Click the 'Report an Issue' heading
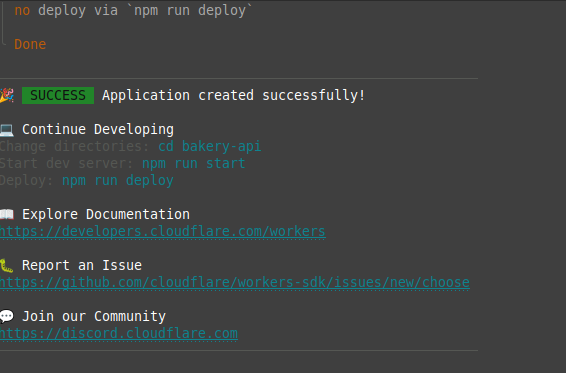566x373 pixels. [82, 265]
